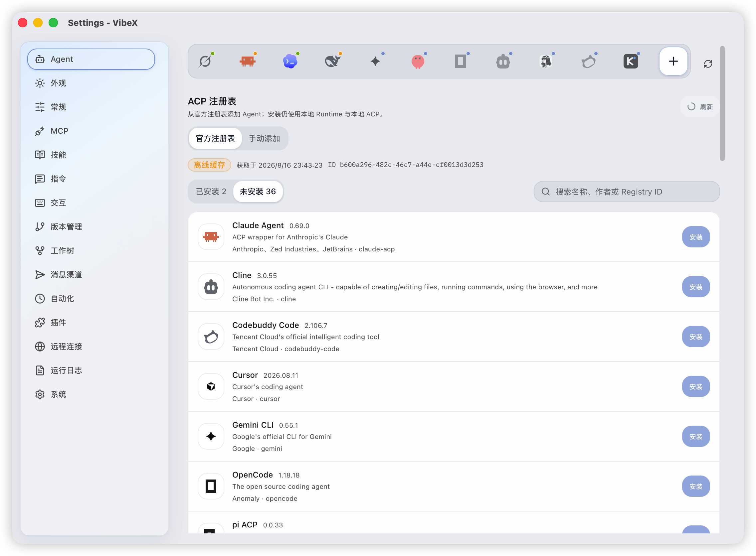This screenshot has height=556, width=756.
Task: Select the Cline robot icon in the top agent bar
Action: (x=503, y=61)
